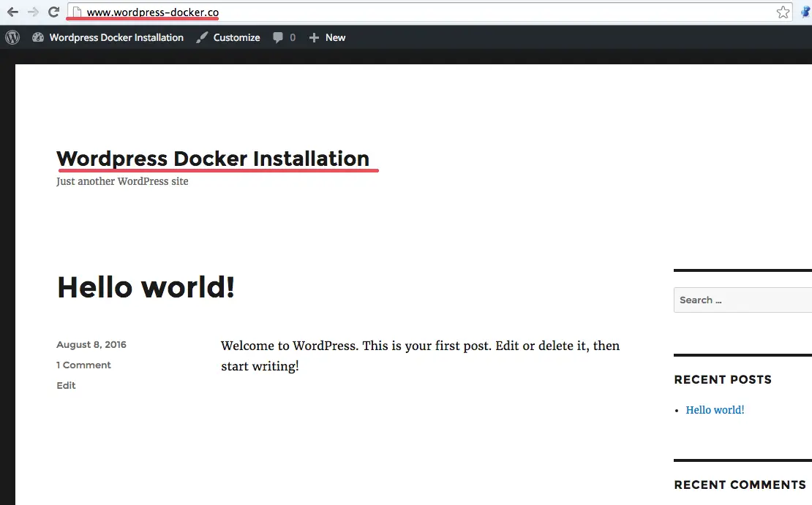Click the Just another WordPress site tagline
The image size is (812, 505).
click(122, 181)
